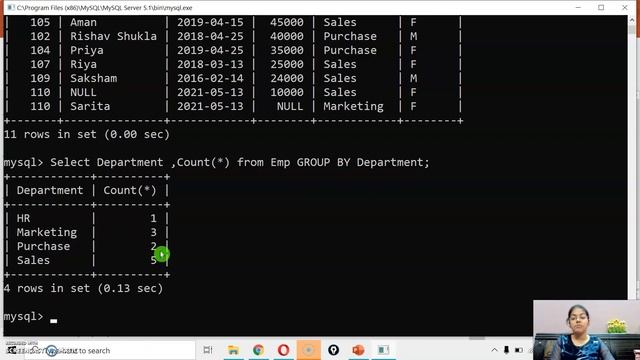This screenshot has height=360, width=640.
Task: Click the mysql.exe window title bar icon
Action: tap(11, 7)
